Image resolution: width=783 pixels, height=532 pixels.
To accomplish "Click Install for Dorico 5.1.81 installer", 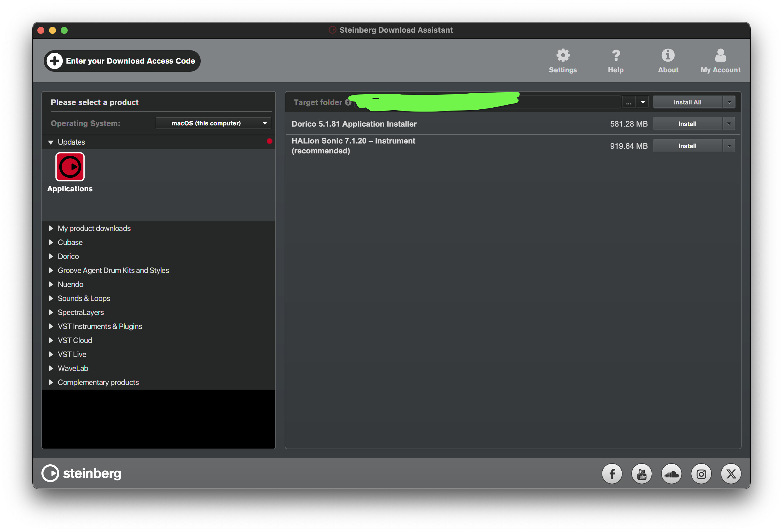I will coord(687,124).
